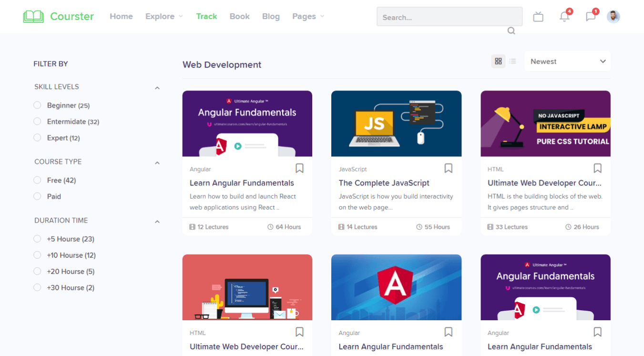Image resolution: width=644 pixels, height=356 pixels.
Task: Open the Explore navigation menu
Action: (x=164, y=16)
